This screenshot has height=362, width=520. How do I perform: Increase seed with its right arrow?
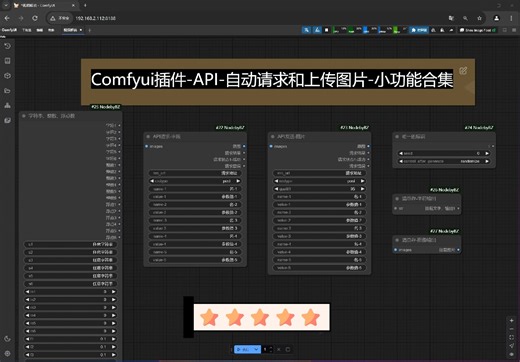[x=487, y=153]
